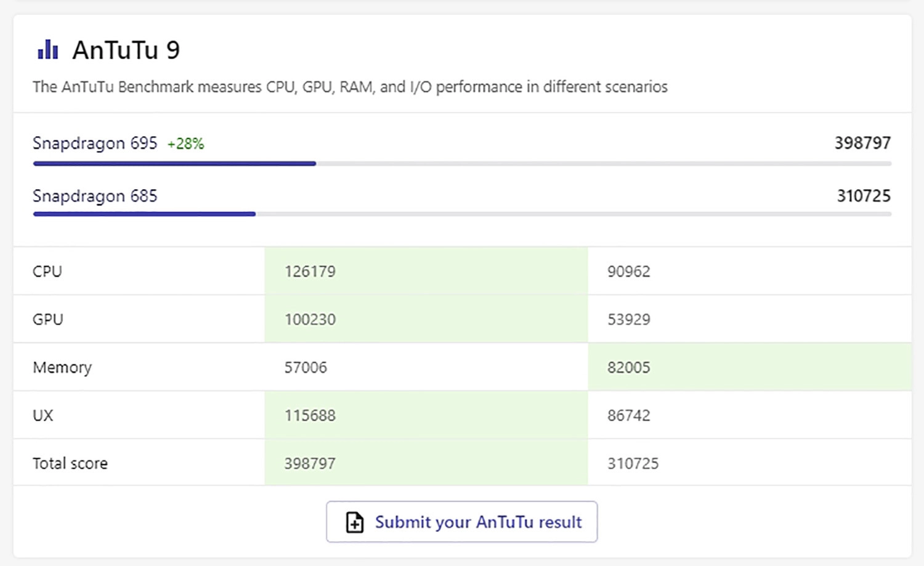
Task: Select the Memory row label
Action: tap(62, 368)
